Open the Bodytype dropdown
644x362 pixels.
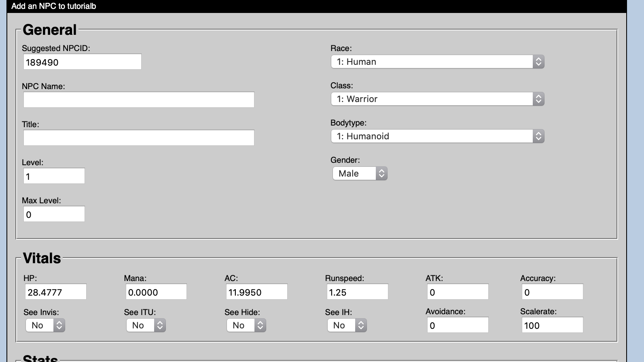pos(437,136)
